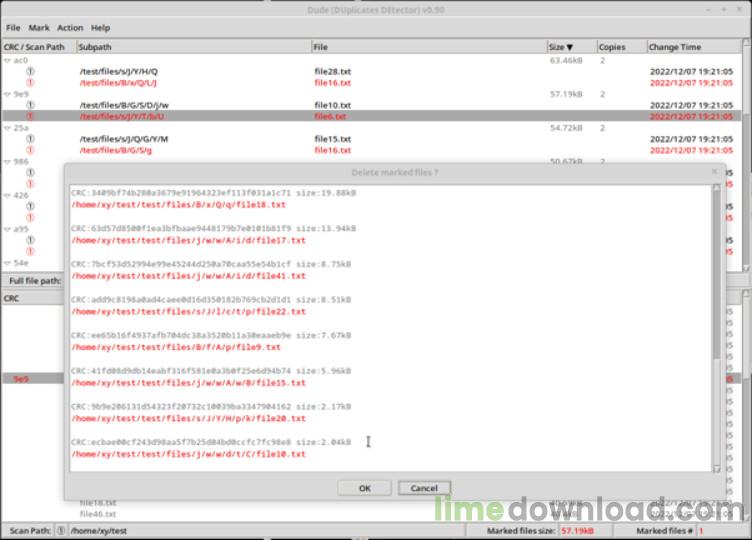Screen dimensions: 752x540
Task: Cancel the Delete marked files dialog
Action: click(424, 488)
